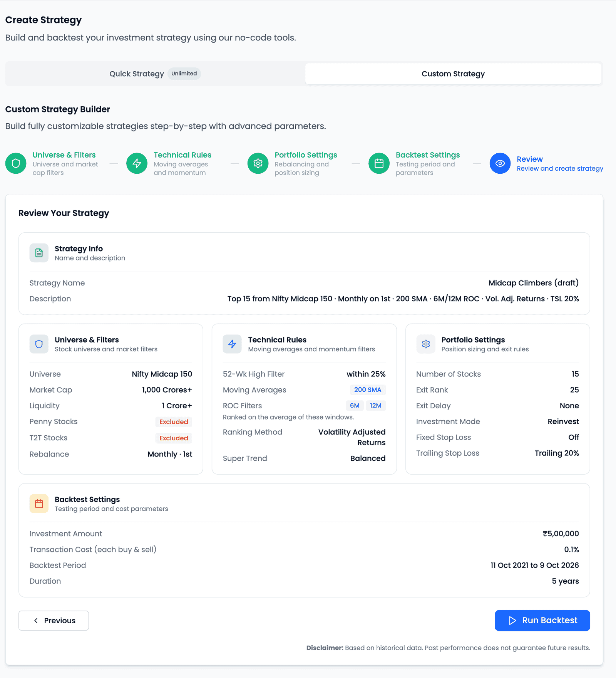Screen dimensions: 616x678
Task: Click the Backtest Settings calendar step icon
Action: [379, 163]
